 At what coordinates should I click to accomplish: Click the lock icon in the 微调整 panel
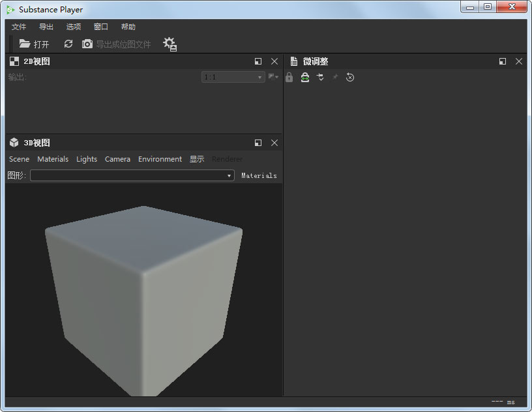[289, 77]
